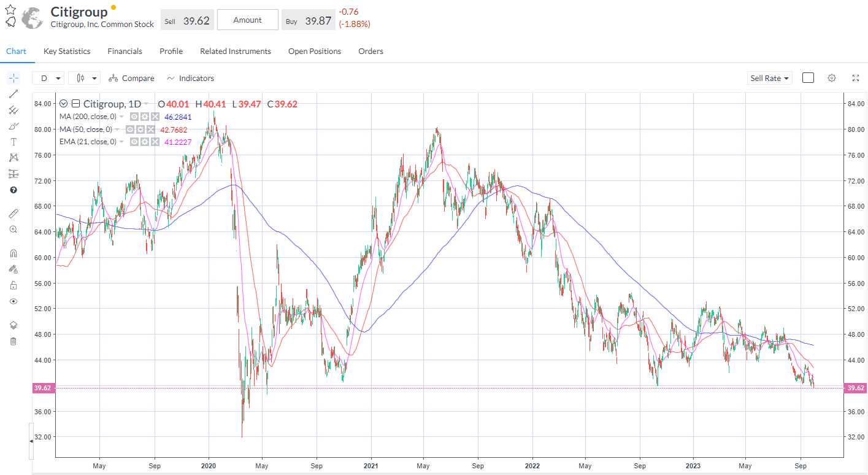Lock all drawing tools

pyautogui.click(x=13, y=285)
